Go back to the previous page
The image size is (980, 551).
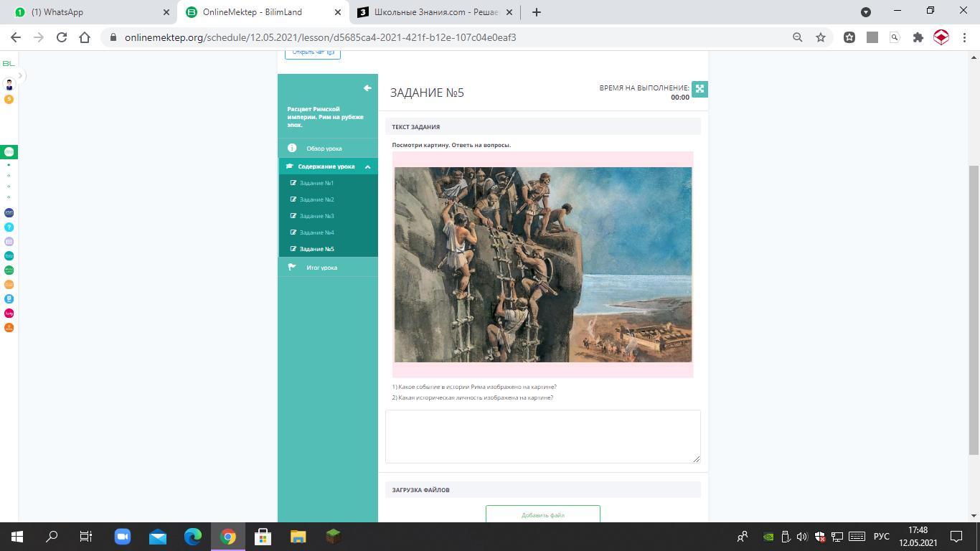tap(16, 37)
